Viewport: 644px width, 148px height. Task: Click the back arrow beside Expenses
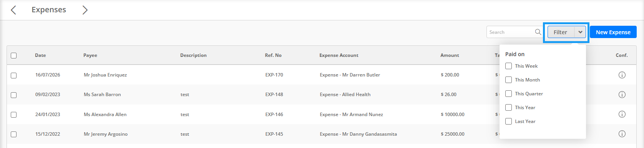tap(13, 10)
